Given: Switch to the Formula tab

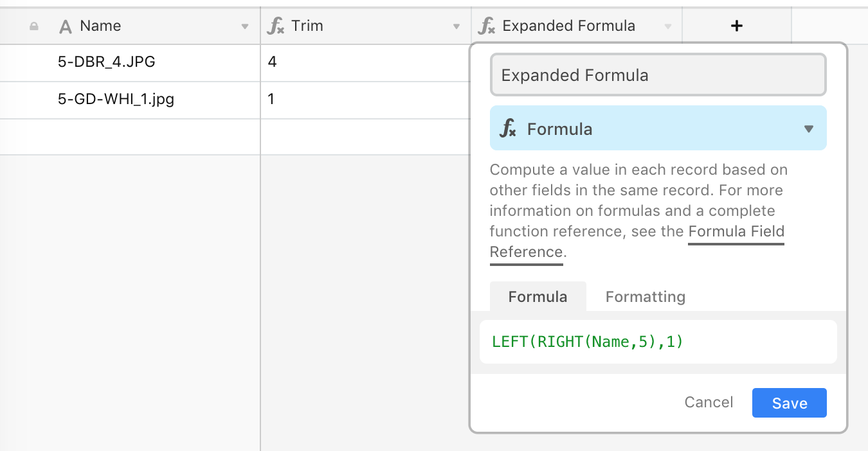Looking at the screenshot, I should coord(538,297).
